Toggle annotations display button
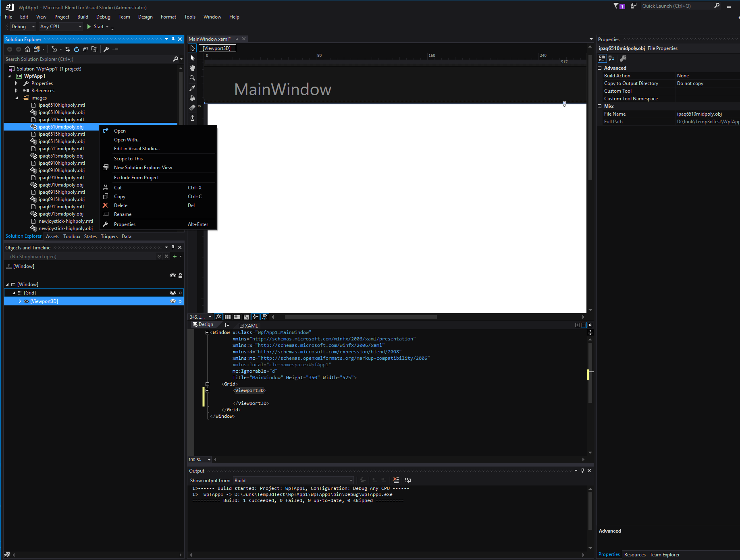This screenshot has width=740, height=560. point(265,317)
